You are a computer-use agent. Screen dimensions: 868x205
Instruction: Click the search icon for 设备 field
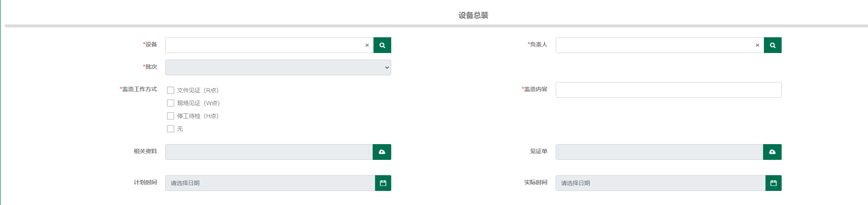point(382,45)
